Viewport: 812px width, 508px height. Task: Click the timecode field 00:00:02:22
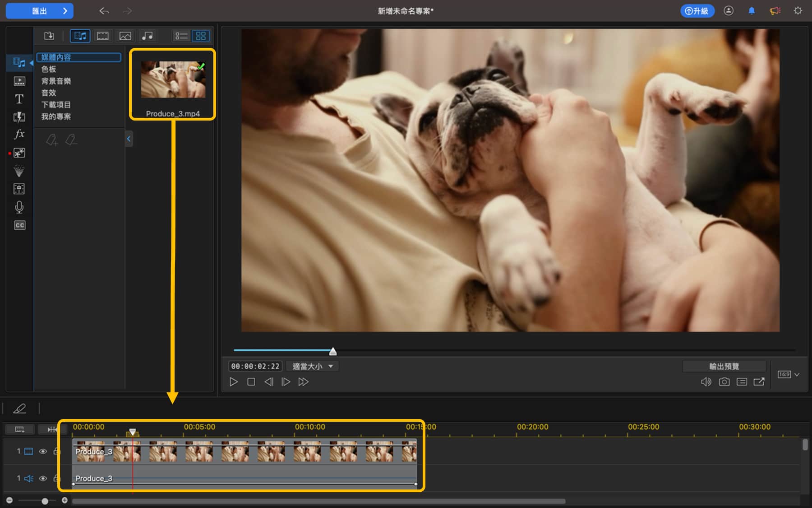click(255, 366)
